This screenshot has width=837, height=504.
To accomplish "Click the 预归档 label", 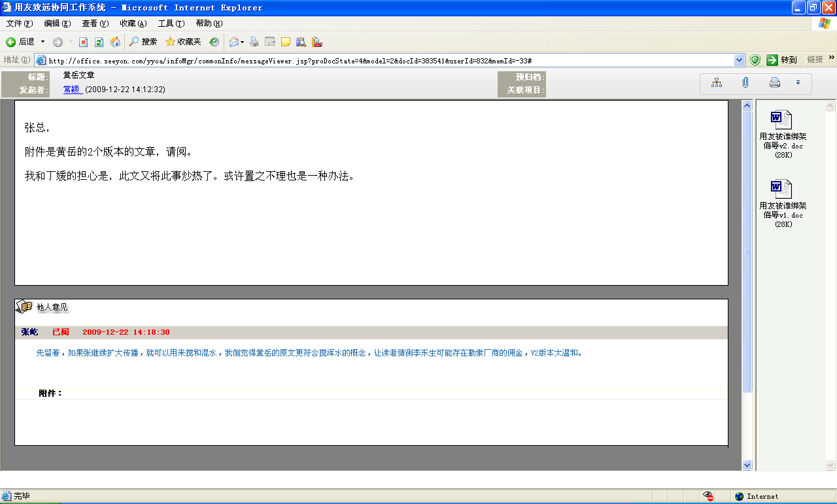I will click(530, 77).
